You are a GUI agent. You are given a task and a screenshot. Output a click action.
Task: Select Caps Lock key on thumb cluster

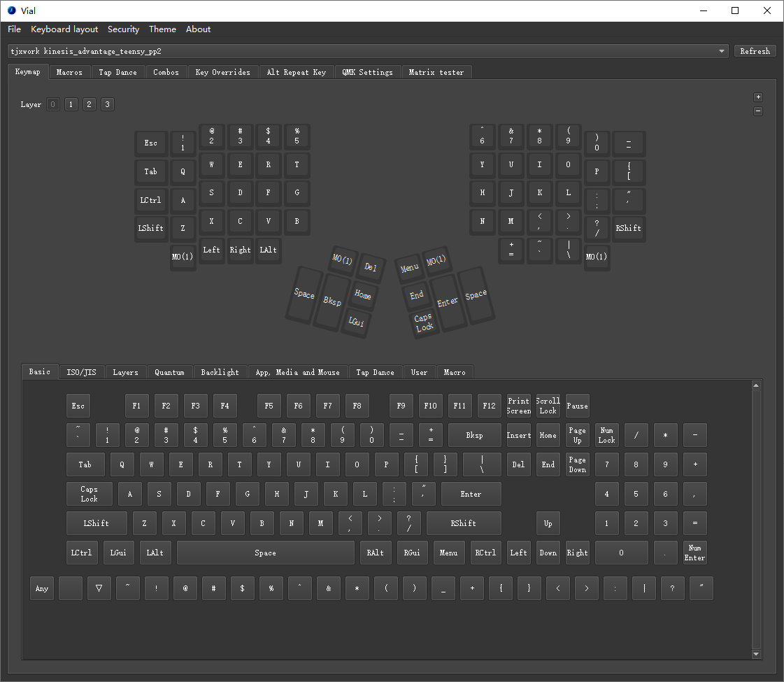point(423,322)
